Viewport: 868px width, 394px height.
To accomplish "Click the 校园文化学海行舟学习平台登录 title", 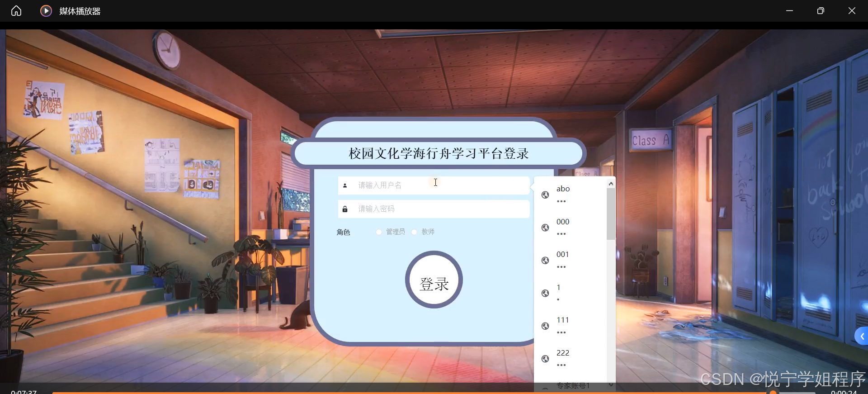I will point(439,154).
